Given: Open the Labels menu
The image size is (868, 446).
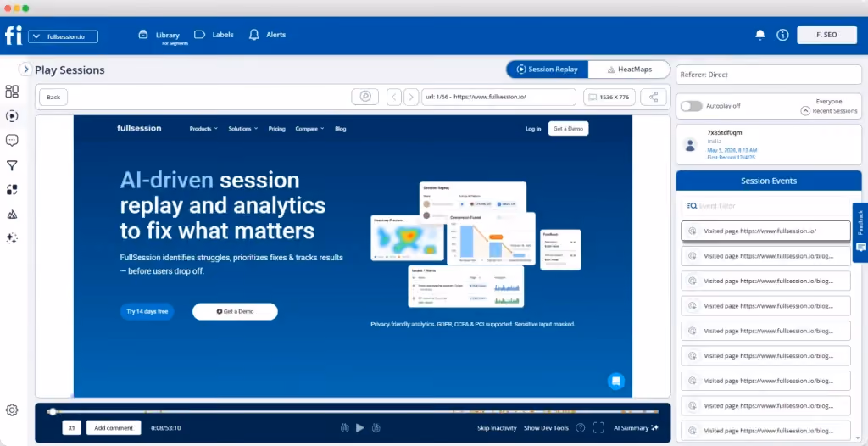Looking at the screenshot, I should pyautogui.click(x=214, y=35).
